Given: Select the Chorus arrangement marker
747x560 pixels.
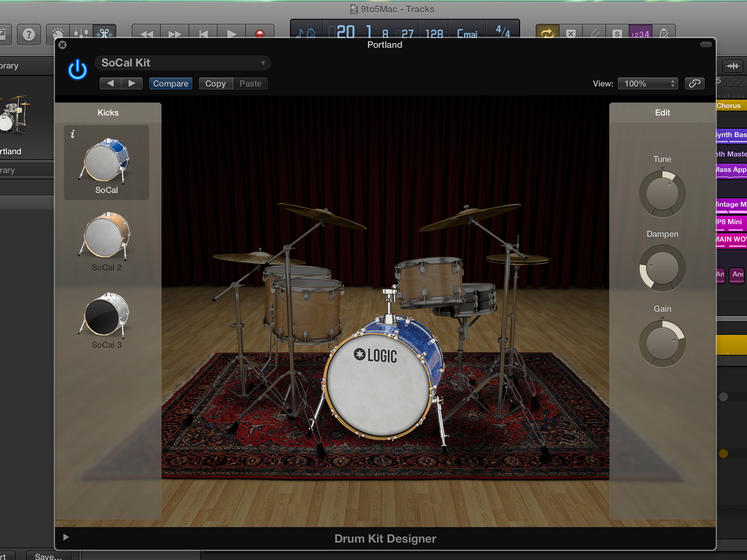Looking at the screenshot, I should coord(732,105).
